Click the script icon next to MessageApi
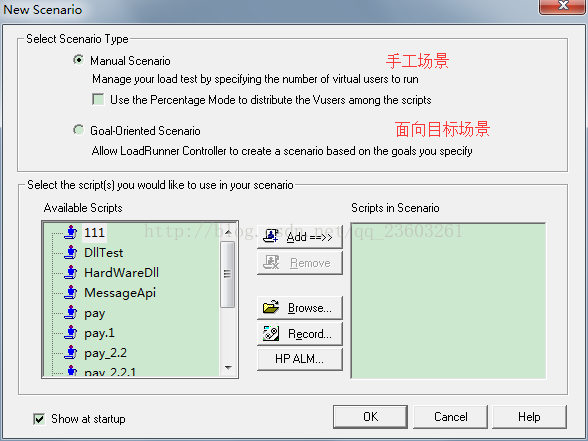The height and width of the screenshot is (441, 588). (70, 292)
